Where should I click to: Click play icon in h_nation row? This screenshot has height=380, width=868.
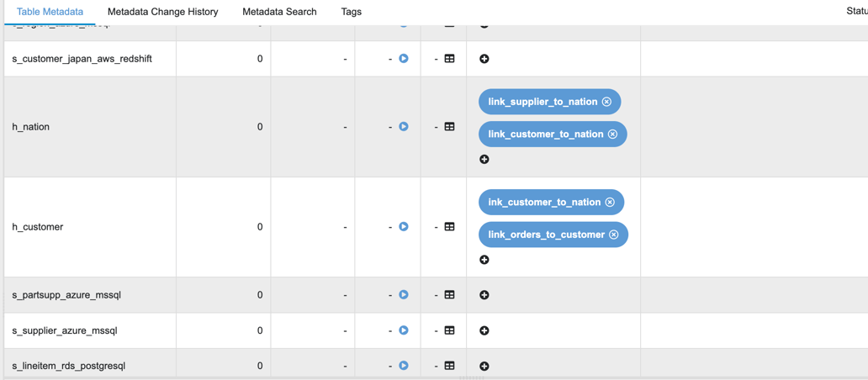[x=404, y=127]
